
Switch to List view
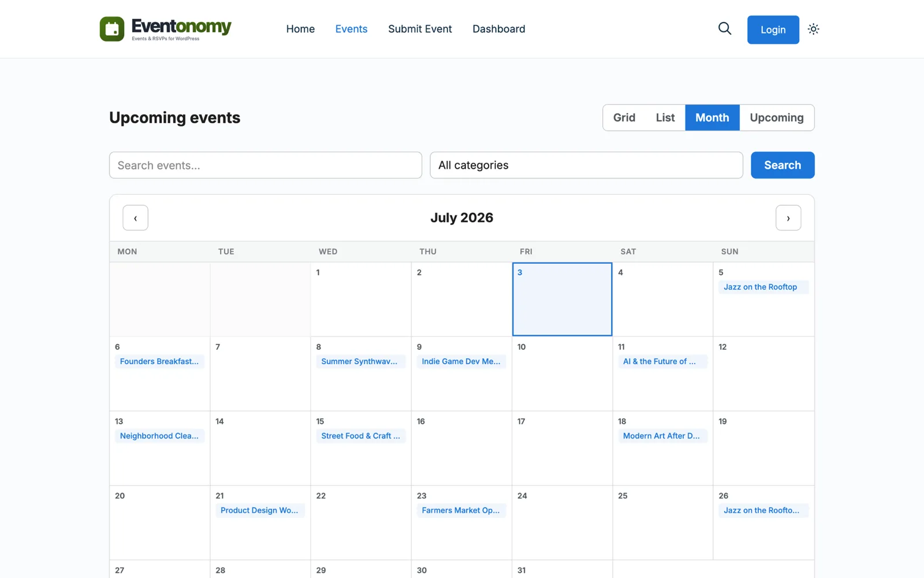665,117
